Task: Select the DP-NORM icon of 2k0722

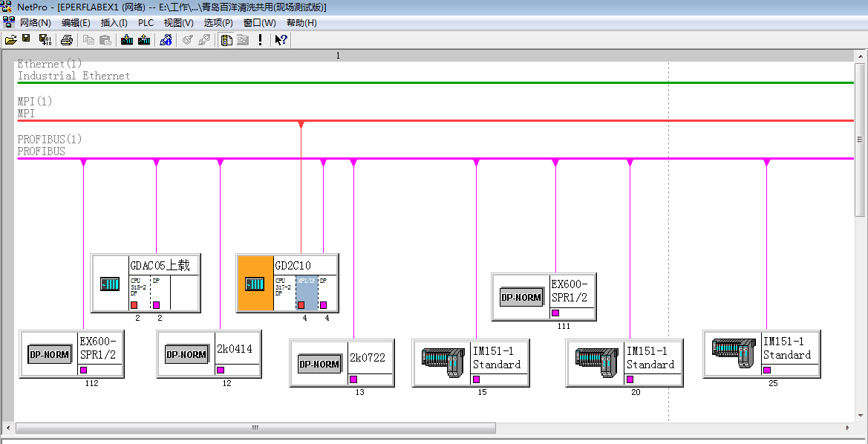Action: click(319, 365)
